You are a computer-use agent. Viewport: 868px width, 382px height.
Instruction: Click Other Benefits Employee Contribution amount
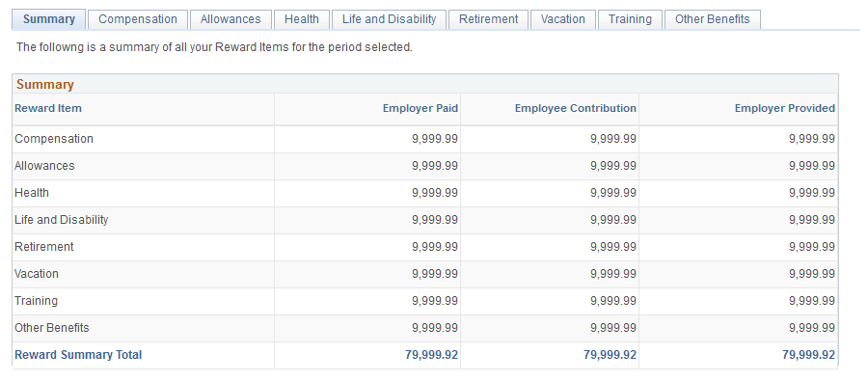coord(613,328)
